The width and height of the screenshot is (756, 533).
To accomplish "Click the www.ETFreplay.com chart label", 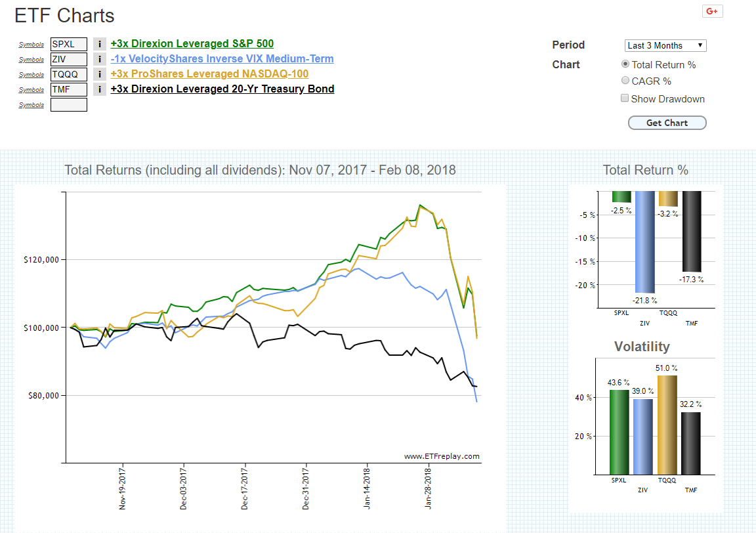I will coord(442,456).
